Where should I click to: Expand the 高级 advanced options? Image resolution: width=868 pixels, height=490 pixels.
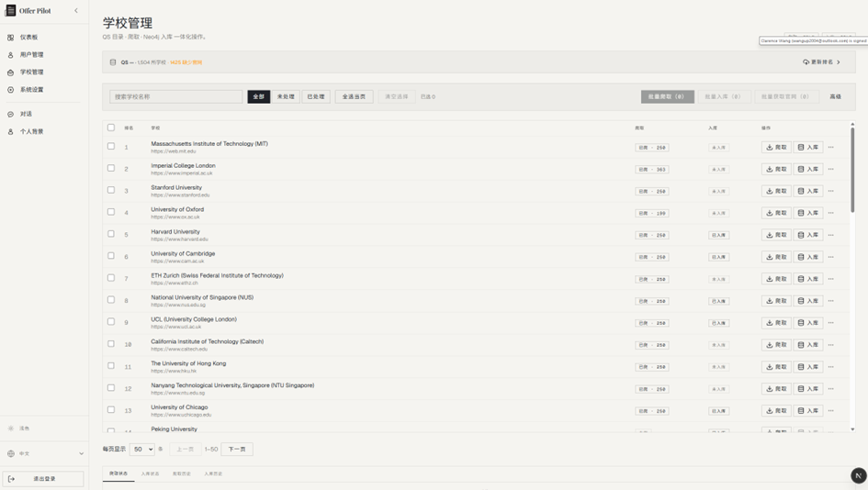click(835, 96)
